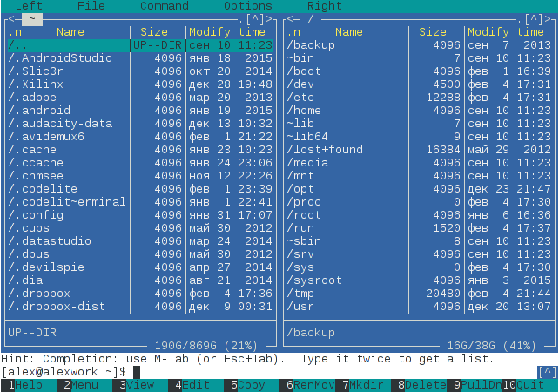Open left panel directory history list [^]

coord(255,19)
